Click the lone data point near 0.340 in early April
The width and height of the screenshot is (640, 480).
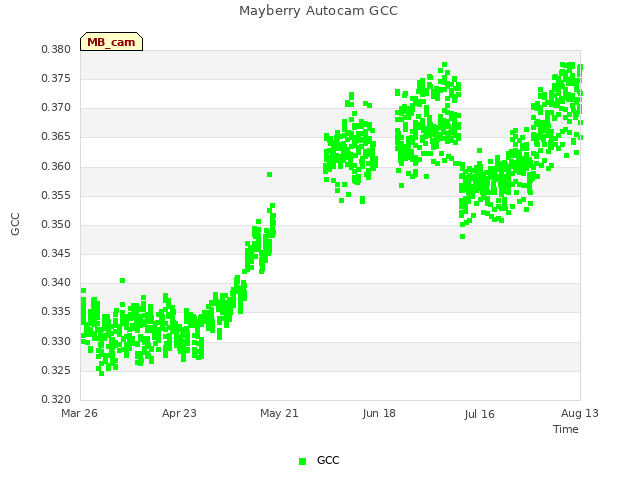click(x=122, y=280)
